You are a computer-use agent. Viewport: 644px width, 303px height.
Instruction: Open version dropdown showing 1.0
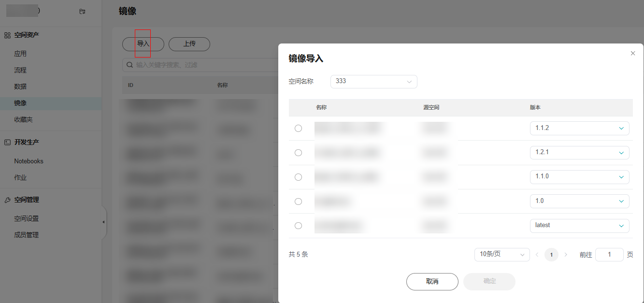pyautogui.click(x=579, y=201)
